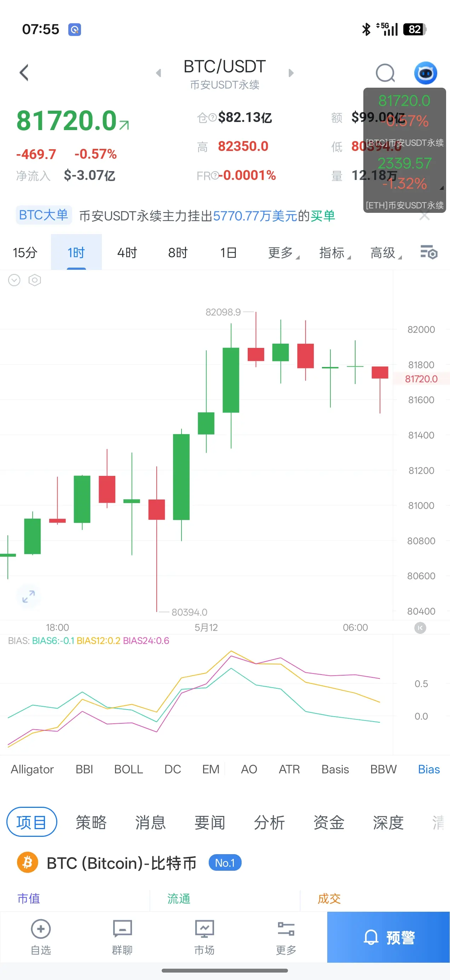The height and width of the screenshot is (980, 450).
Task: Open the search magnifier icon
Action: point(385,73)
